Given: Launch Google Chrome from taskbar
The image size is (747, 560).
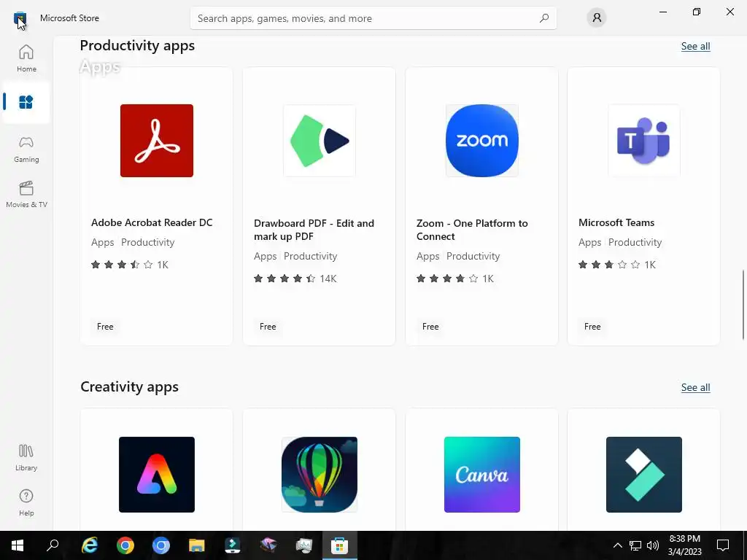Looking at the screenshot, I should (125, 545).
